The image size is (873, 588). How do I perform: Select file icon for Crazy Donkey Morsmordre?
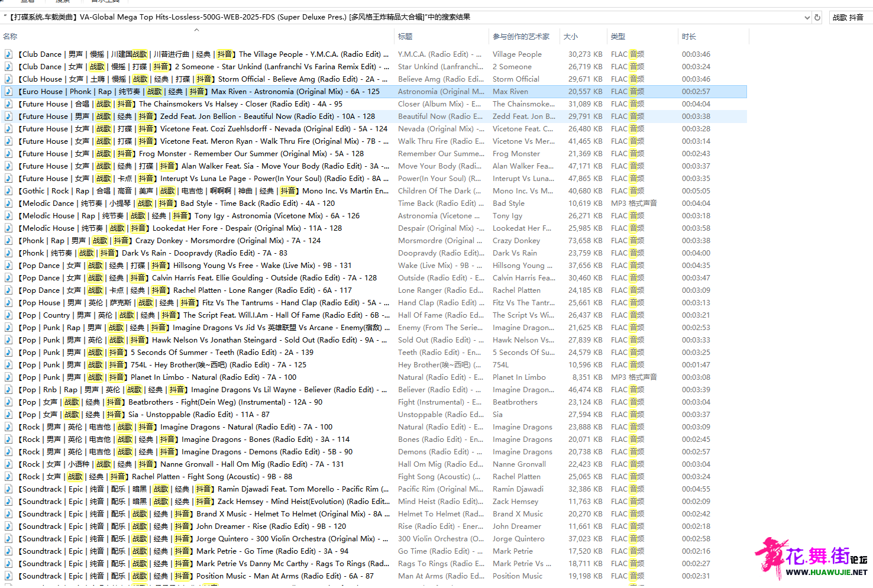point(9,241)
